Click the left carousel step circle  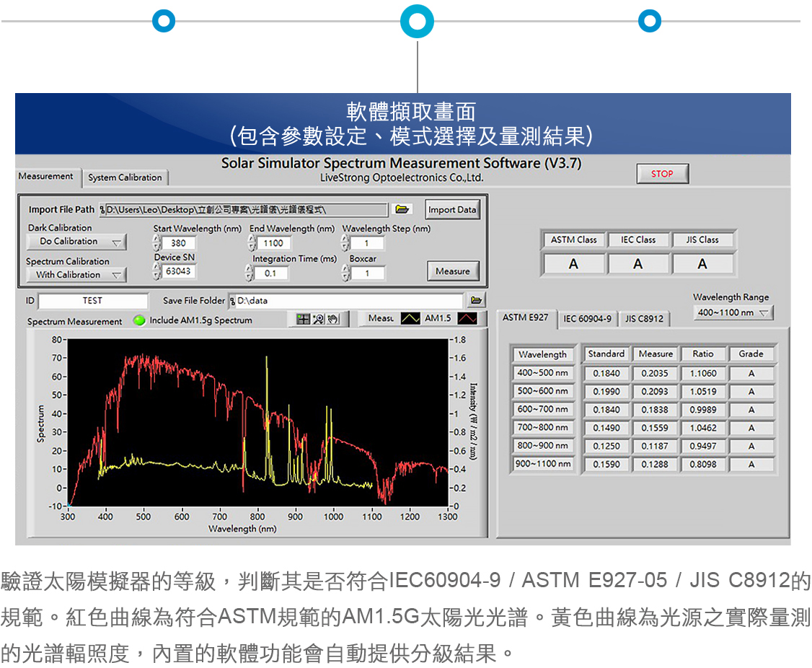coord(164,21)
